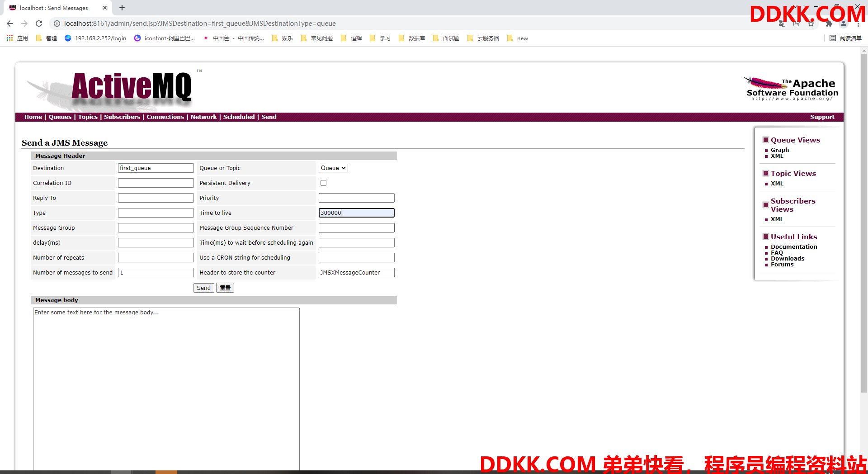Click the Correlation ID input
Image resolution: width=868 pixels, height=474 pixels.
click(x=156, y=183)
